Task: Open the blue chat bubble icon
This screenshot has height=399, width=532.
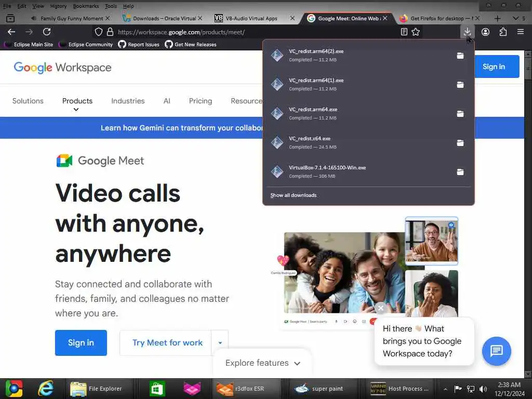Action: [x=496, y=351]
